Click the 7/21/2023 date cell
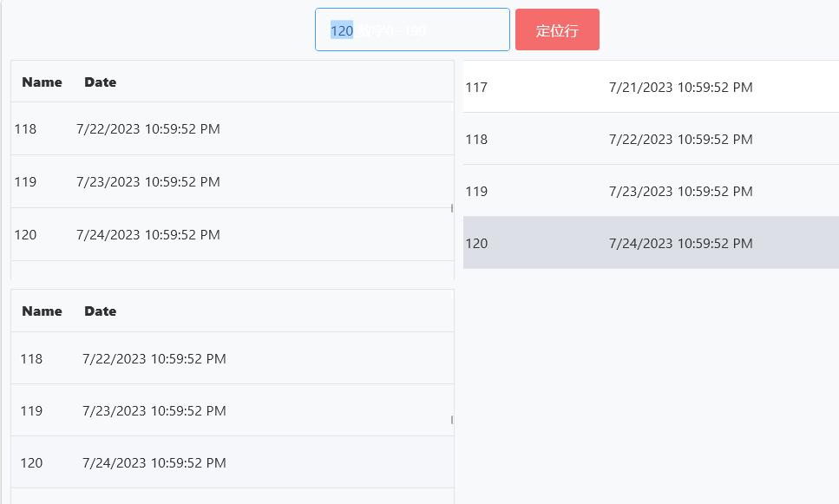Screen dimensions: 839x504 coord(680,88)
